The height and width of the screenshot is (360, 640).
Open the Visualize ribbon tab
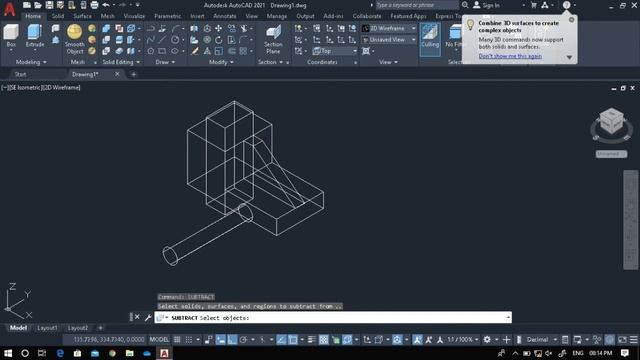point(134,16)
